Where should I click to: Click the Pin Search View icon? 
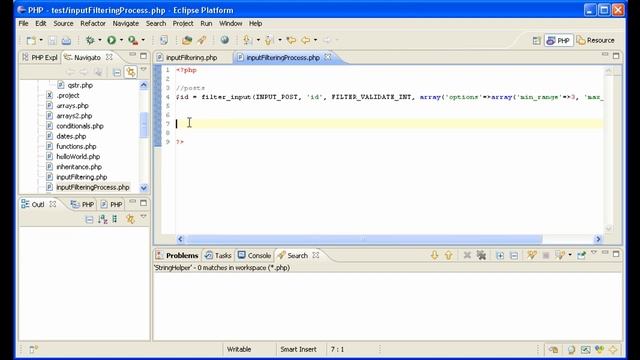point(581,256)
